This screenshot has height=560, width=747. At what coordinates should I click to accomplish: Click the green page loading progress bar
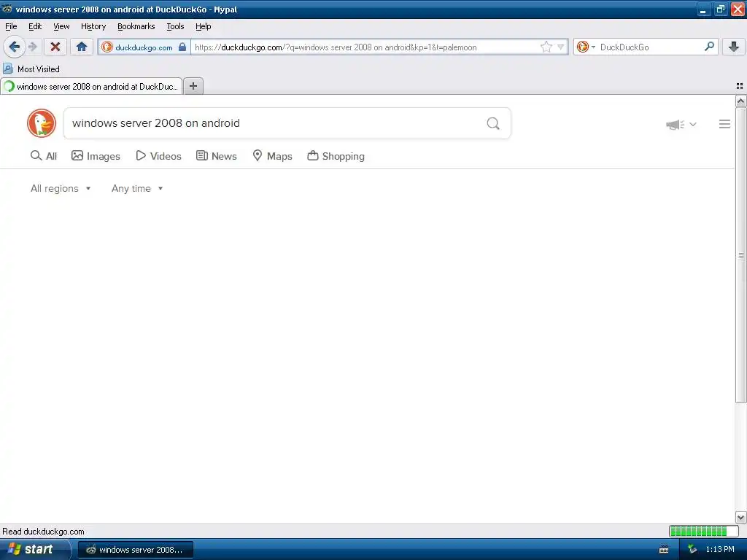coord(703,531)
